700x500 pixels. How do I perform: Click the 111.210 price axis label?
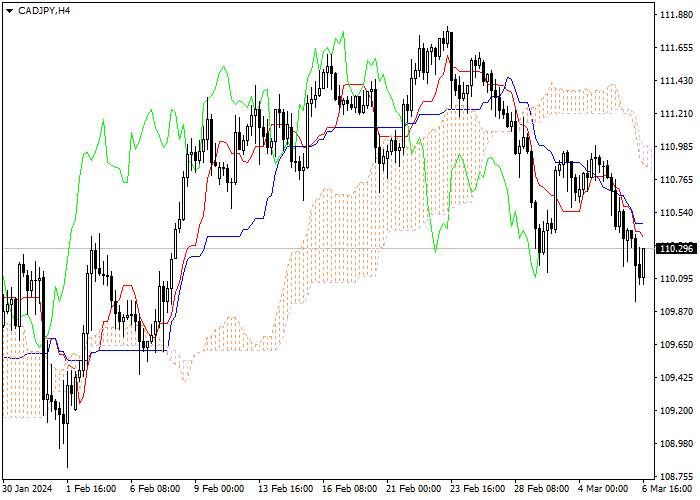[x=676, y=114]
